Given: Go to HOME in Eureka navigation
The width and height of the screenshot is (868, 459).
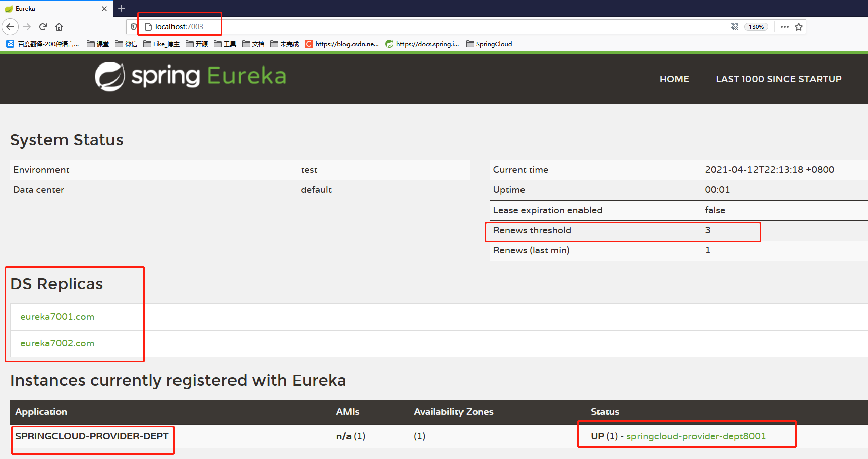Looking at the screenshot, I should (x=674, y=79).
